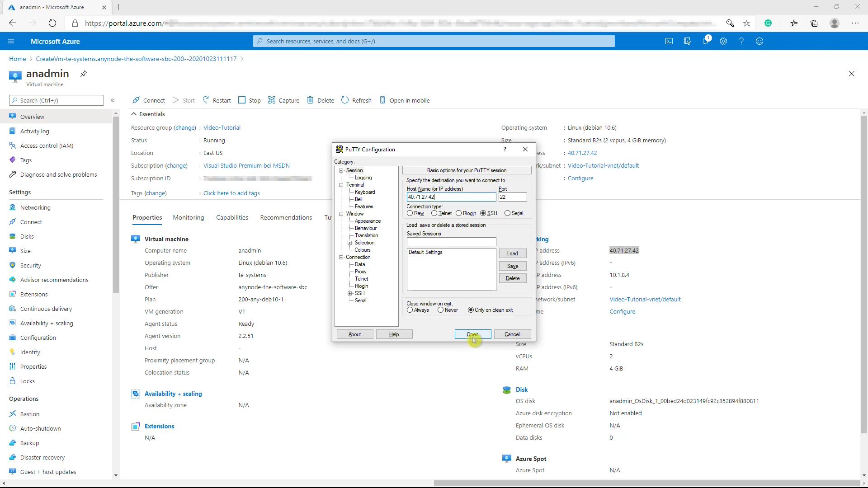Select Raw connection type
The height and width of the screenshot is (488, 868).
(x=415, y=213)
